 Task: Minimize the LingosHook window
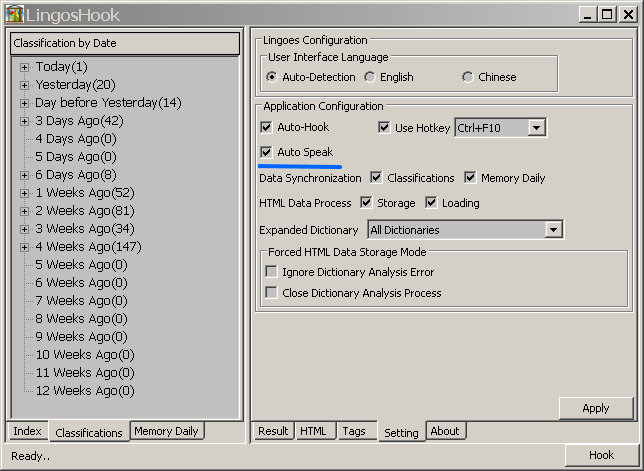click(x=588, y=15)
